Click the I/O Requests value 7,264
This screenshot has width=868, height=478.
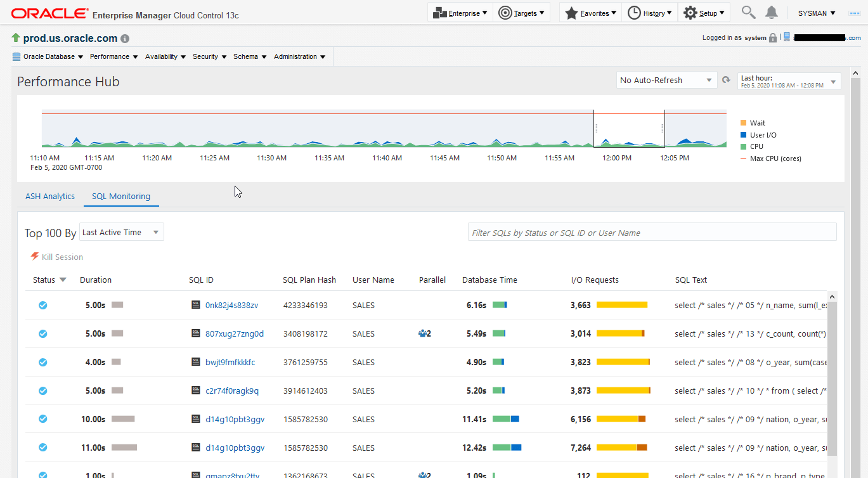tap(581, 448)
